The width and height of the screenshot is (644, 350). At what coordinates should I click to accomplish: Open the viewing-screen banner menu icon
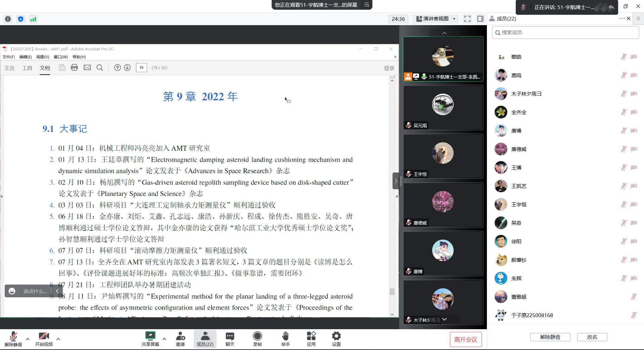click(x=367, y=5)
